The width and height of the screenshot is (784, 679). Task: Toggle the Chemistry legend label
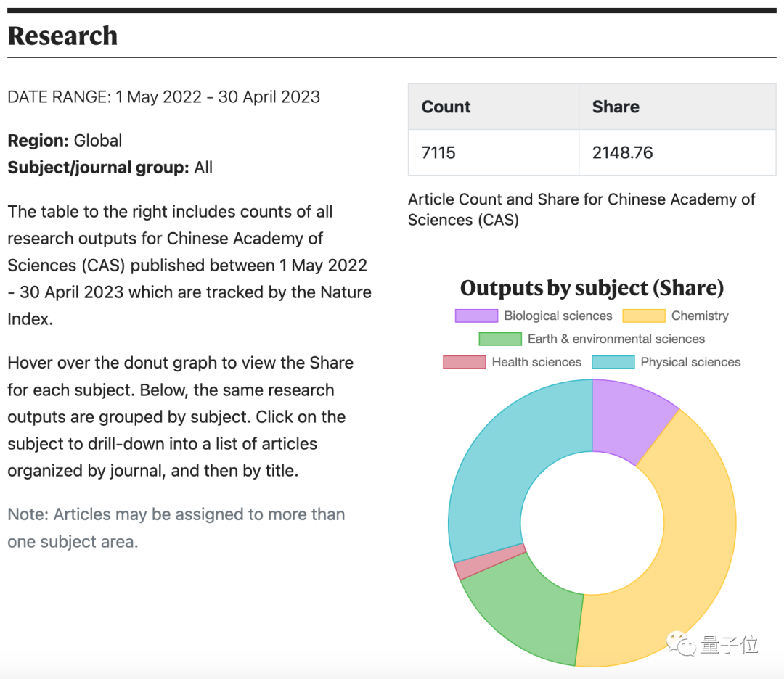700,316
